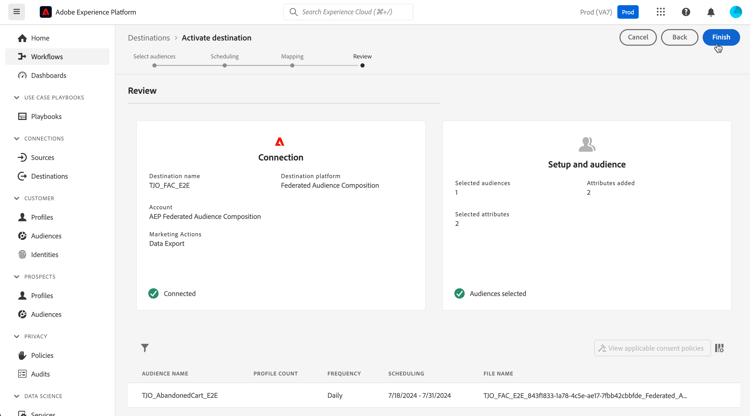This screenshot has width=750, height=416.
Task: Click the Finish button
Action: 721,37
